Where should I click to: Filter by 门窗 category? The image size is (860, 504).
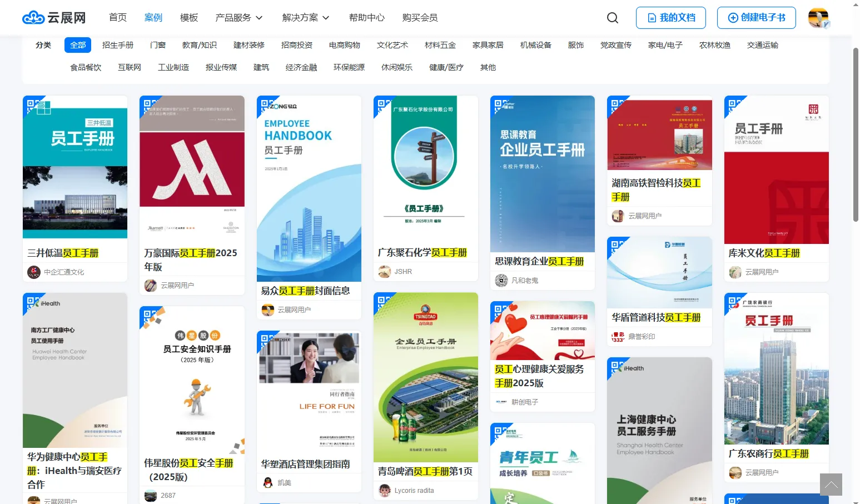click(158, 45)
